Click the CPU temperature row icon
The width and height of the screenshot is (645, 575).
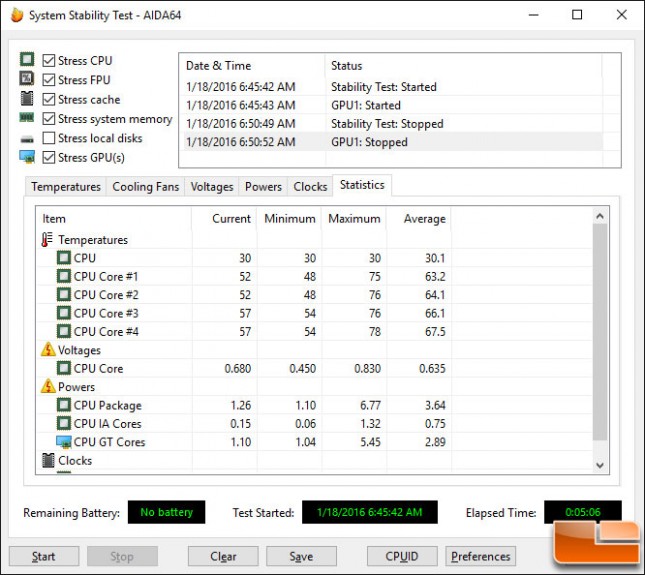tap(64, 258)
